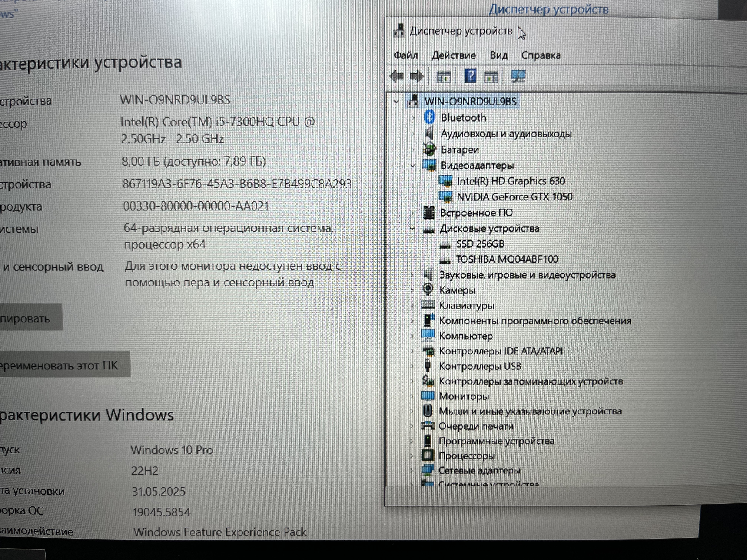The width and height of the screenshot is (747, 560).
Task: Open the Действие menu
Action: click(x=454, y=55)
